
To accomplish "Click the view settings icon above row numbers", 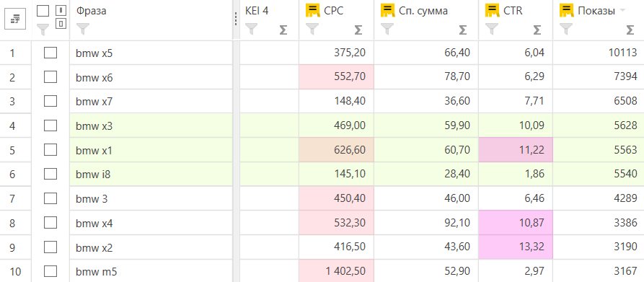I will tap(15, 19).
